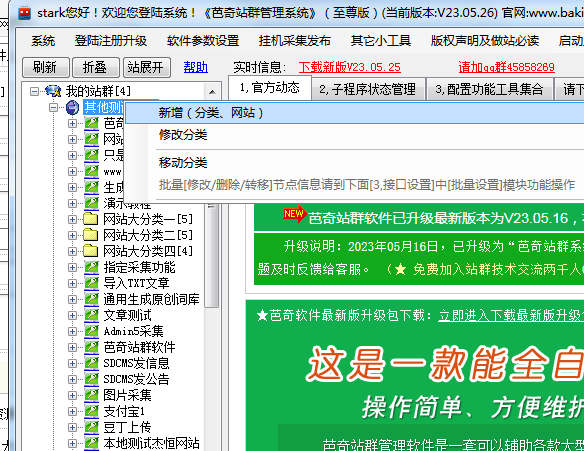Open the 立即进入下载最新版升级 link

511,315
